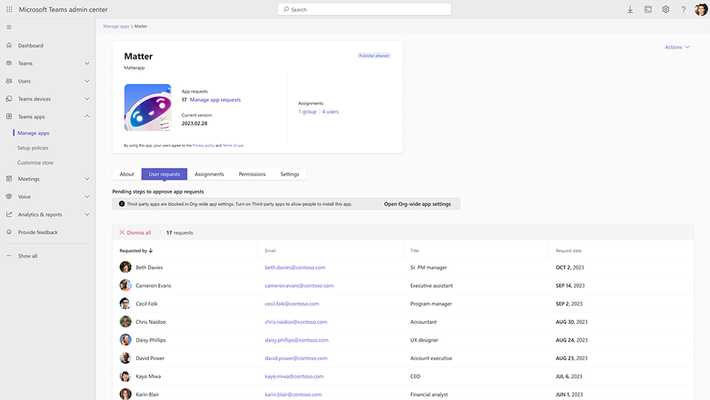Sort by the Requested by arrow

[151, 251]
